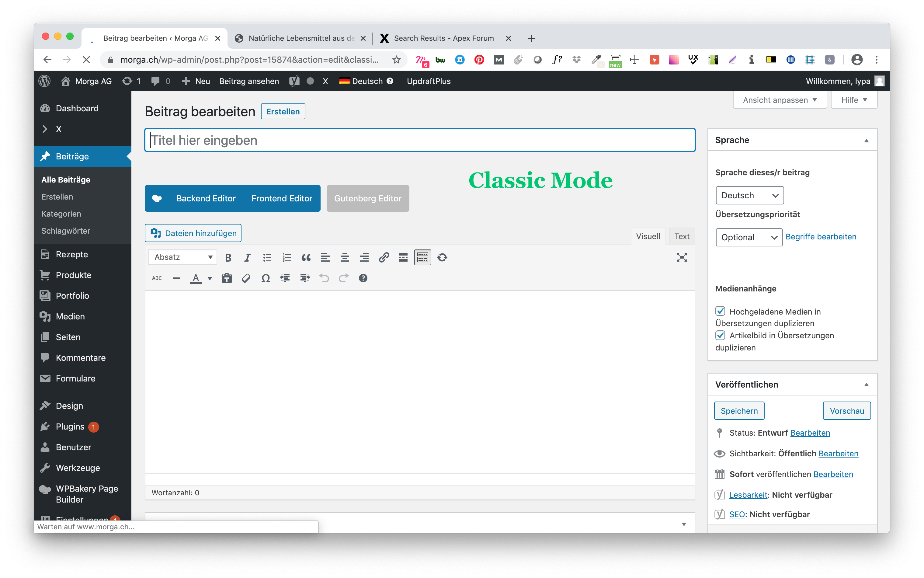Align text right
Screen dimensions: 924x578
coord(364,258)
